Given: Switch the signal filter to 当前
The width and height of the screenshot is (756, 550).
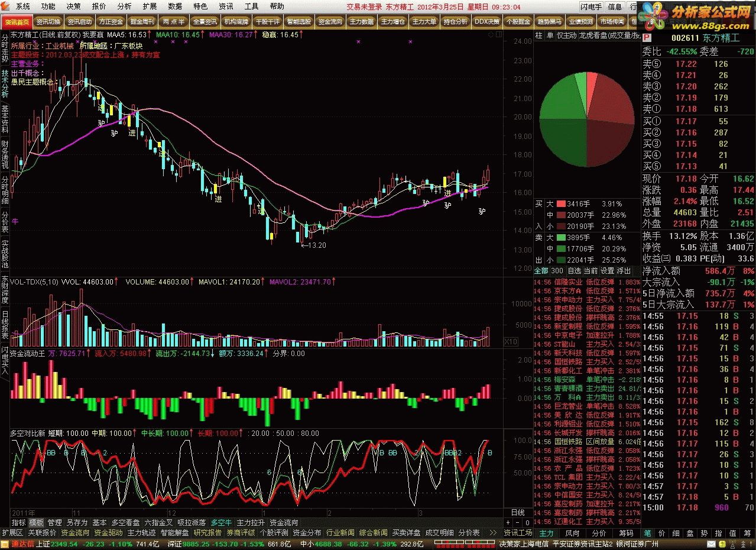Looking at the screenshot, I should 590,271.
